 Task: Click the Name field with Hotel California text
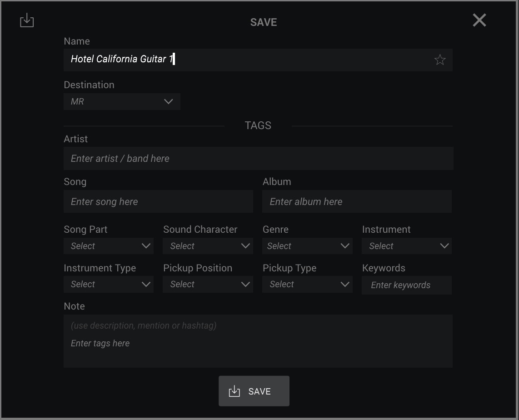(245, 60)
